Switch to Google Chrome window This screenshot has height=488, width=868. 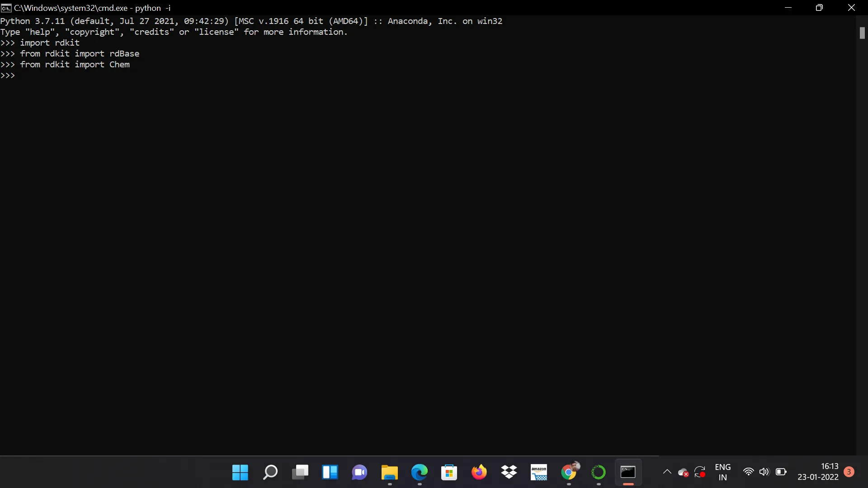(x=569, y=473)
